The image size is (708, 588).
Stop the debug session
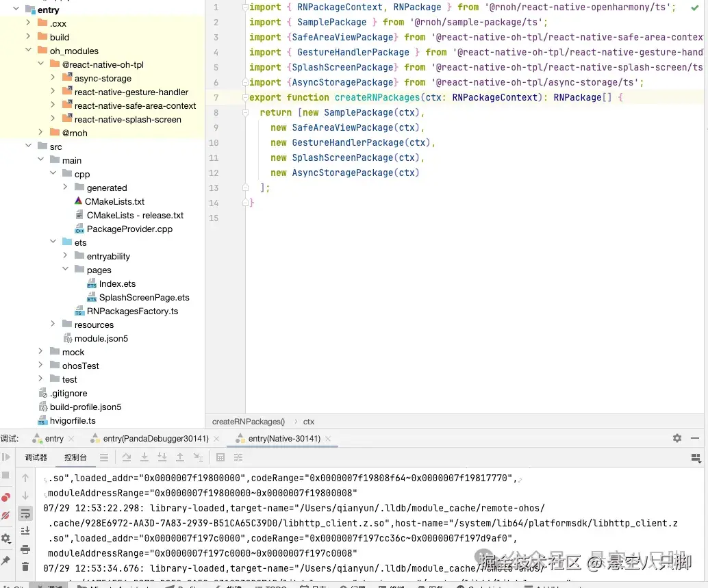(x=6, y=475)
